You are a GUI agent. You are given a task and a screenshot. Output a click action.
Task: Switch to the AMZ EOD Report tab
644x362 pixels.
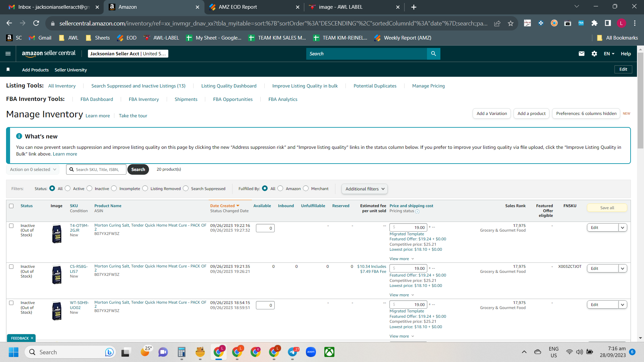pyautogui.click(x=254, y=7)
